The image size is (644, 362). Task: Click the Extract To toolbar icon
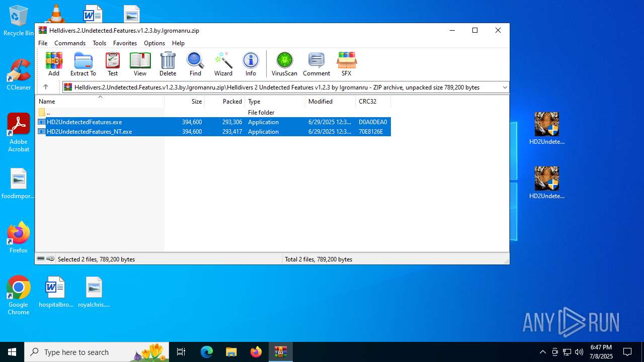[x=83, y=64]
